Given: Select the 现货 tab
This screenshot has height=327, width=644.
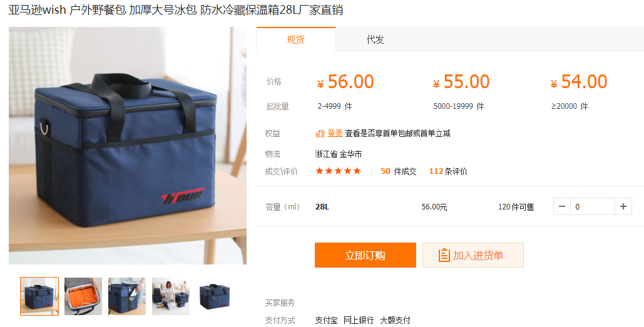Looking at the screenshot, I should (x=295, y=40).
